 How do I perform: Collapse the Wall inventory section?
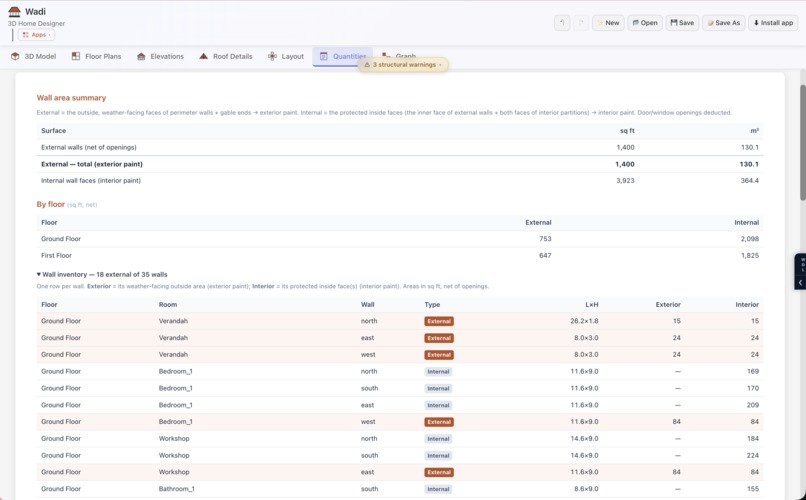point(102,274)
